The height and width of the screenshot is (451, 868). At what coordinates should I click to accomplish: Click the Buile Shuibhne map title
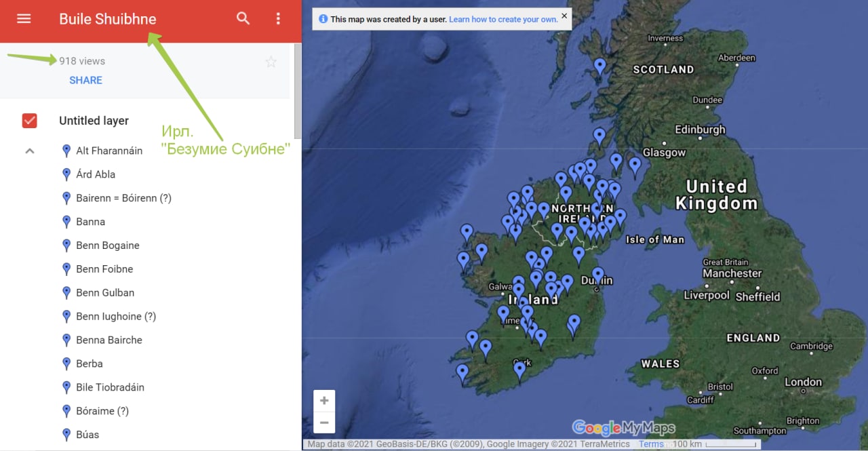pos(108,19)
